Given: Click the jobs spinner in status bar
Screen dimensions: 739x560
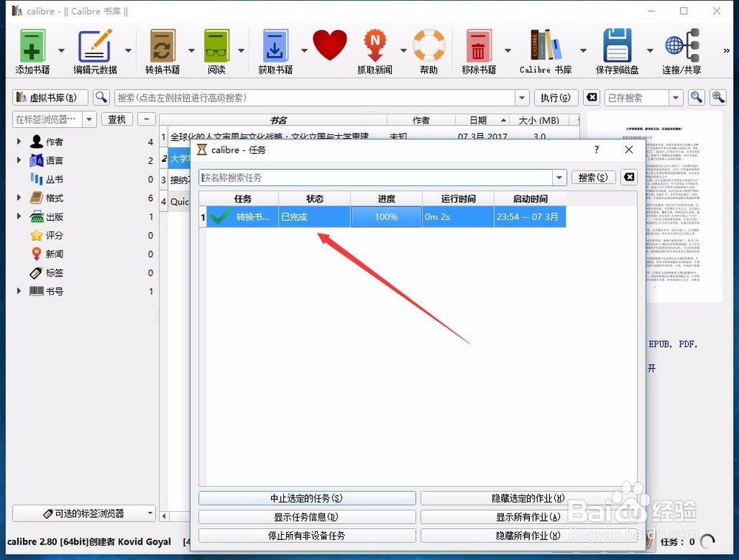Looking at the screenshot, I should pyautogui.click(x=707, y=542).
